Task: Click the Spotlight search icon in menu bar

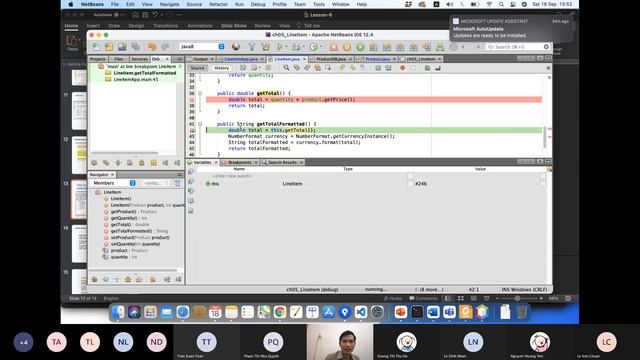Action: (501, 4)
